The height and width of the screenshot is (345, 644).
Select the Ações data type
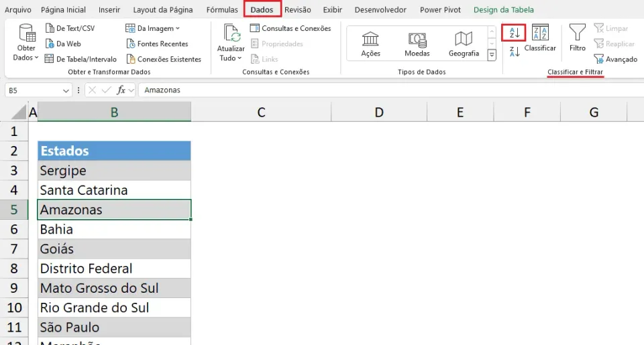[x=370, y=44]
